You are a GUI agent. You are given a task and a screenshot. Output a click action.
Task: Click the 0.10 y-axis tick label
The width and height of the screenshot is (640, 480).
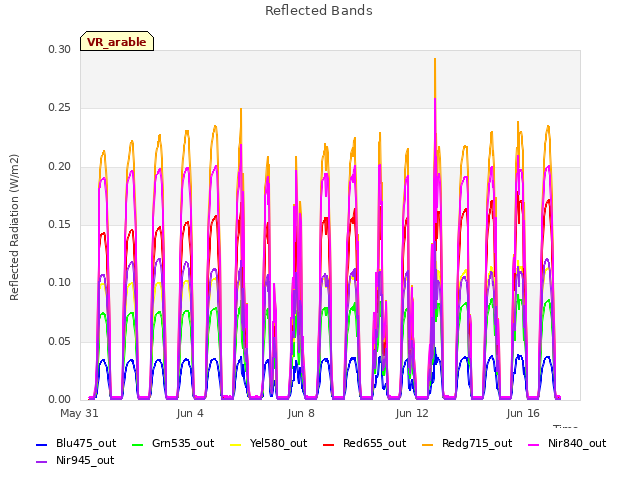tap(59, 282)
